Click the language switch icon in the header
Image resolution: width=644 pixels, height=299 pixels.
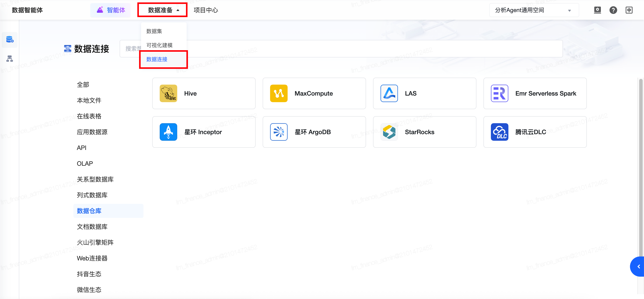tap(629, 10)
